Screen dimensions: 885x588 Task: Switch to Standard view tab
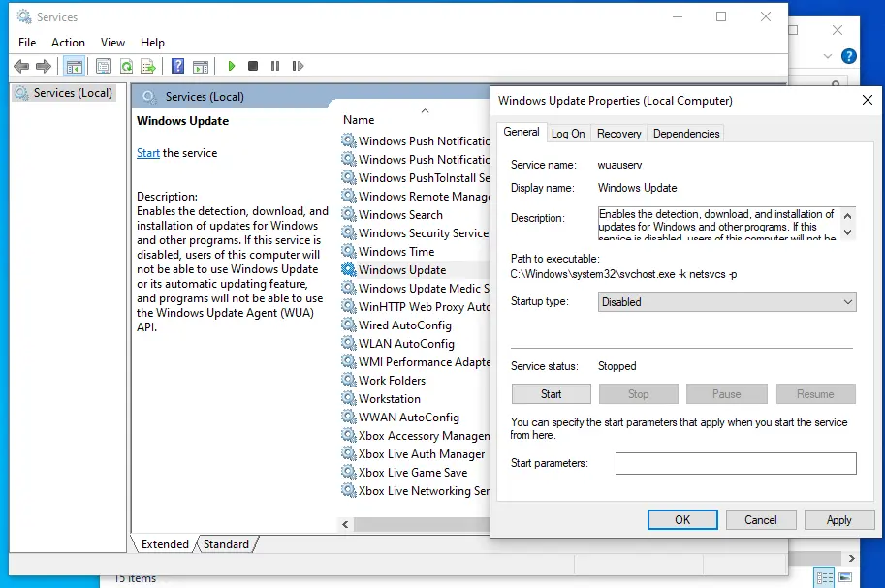pyautogui.click(x=226, y=544)
